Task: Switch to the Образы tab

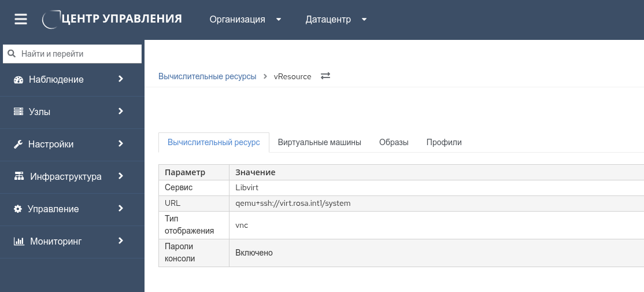Action: coord(394,142)
